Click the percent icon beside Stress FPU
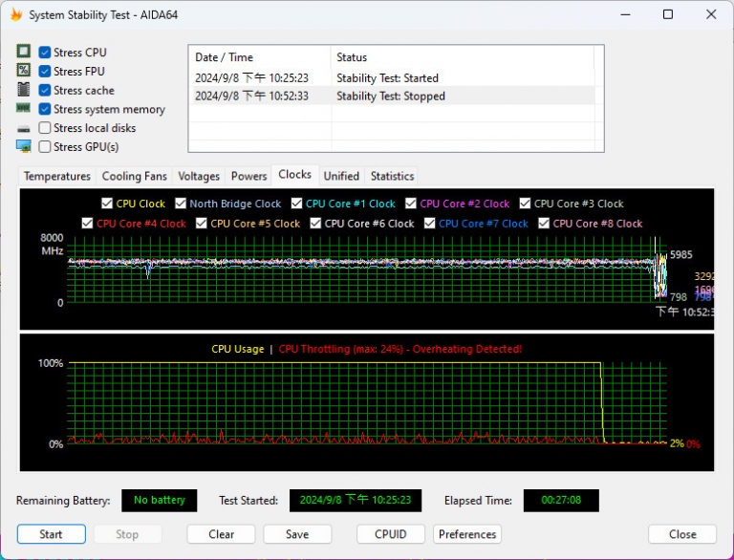734x560 pixels. click(23, 70)
